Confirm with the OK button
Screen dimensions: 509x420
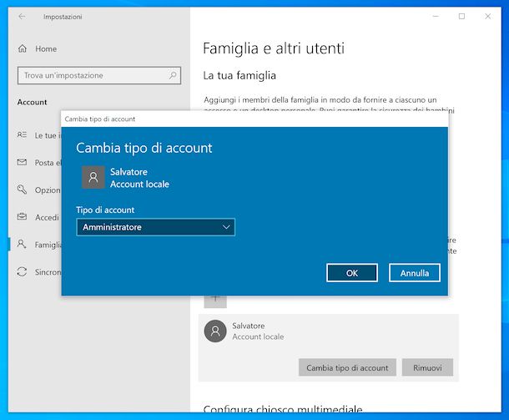pyautogui.click(x=352, y=273)
